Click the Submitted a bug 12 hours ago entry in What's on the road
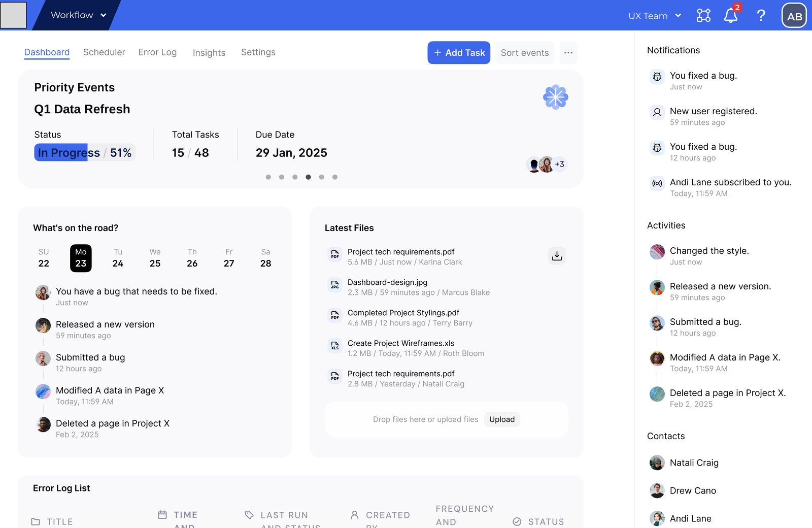 [x=90, y=362]
